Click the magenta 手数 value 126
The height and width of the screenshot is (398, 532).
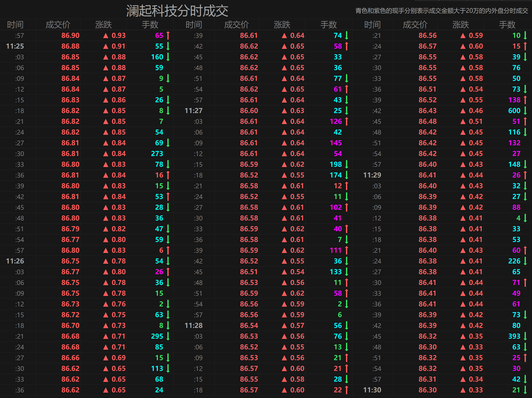click(x=336, y=121)
